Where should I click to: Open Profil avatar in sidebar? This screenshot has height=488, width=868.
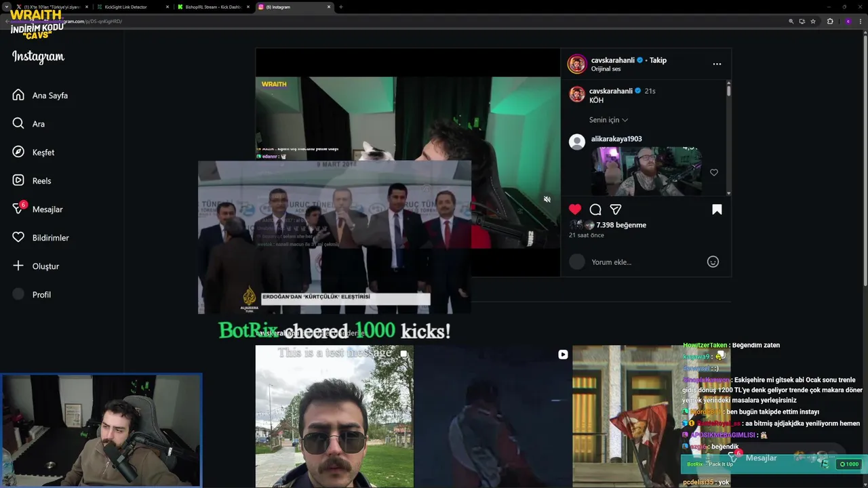pyautogui.click(x=18, y=294)
